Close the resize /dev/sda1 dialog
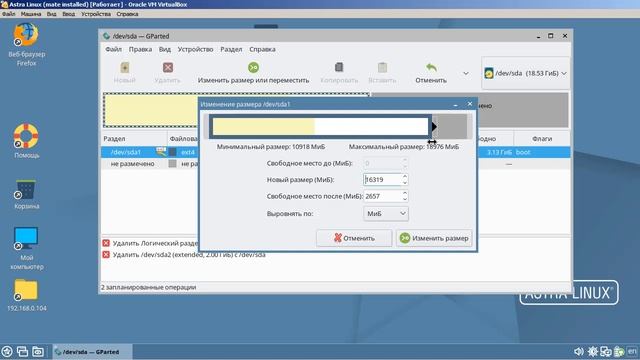640x360 pixels. [470, 104]
